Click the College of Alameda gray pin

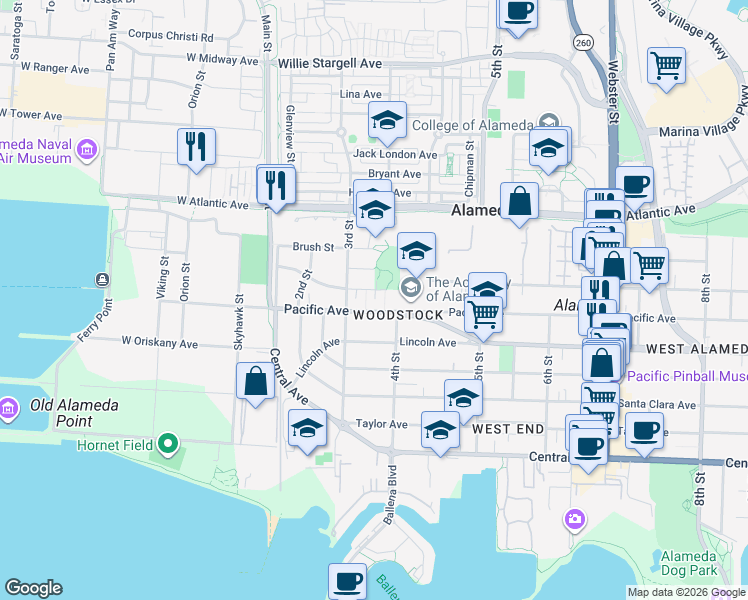549,122
